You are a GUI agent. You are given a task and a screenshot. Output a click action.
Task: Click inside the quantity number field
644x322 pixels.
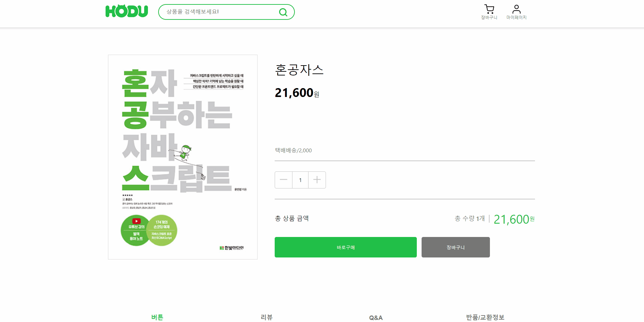(300, 180)
